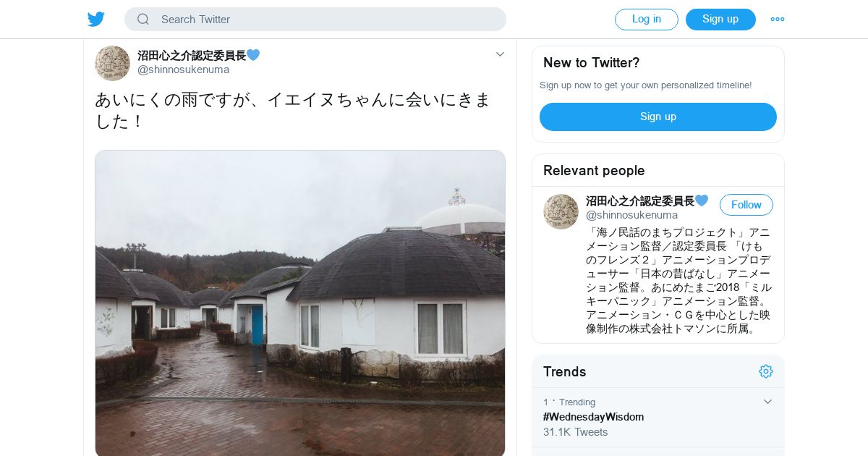
Task: Follow 沼田心之介認定委員長 from Relevant people
Action: coord(746,205)
